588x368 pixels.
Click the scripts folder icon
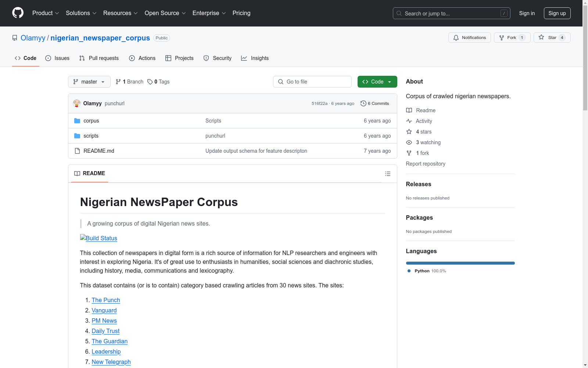[77, 136]
